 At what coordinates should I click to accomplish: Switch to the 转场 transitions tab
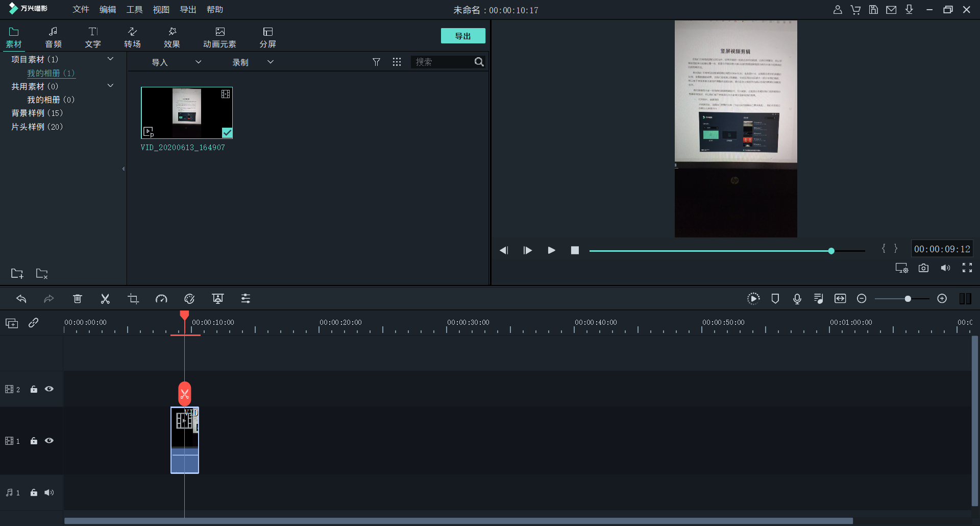[x=132, y=38]
